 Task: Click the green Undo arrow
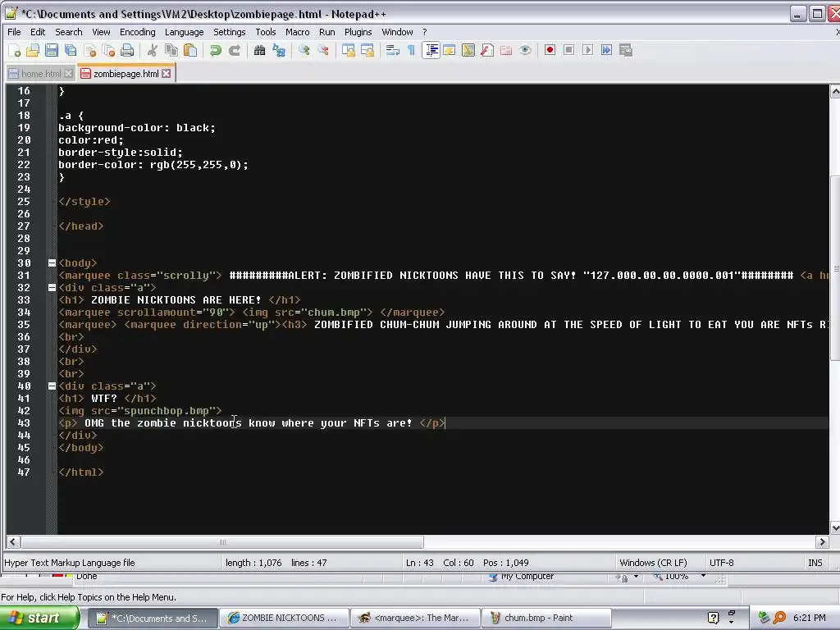(x=216, y=50)
